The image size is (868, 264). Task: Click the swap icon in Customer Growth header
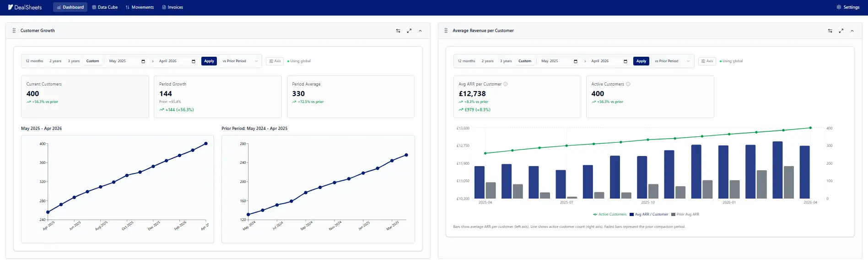(398, 31)
